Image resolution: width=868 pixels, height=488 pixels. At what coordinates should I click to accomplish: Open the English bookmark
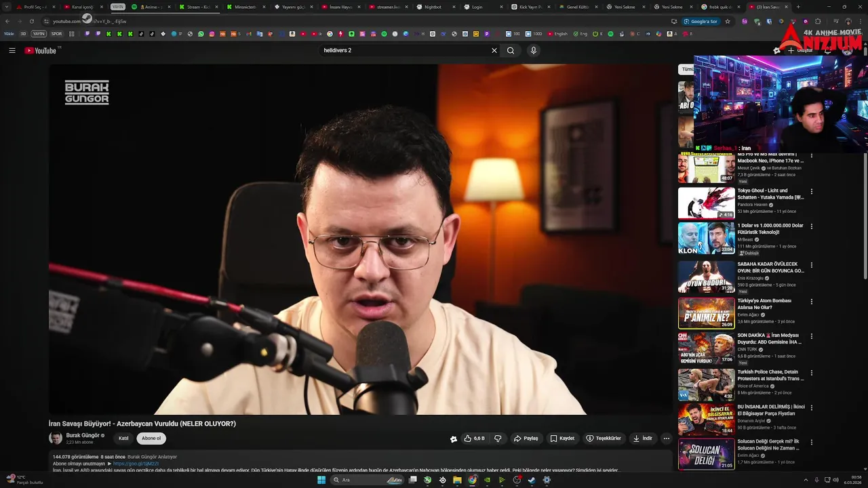[x=557, y=34]
